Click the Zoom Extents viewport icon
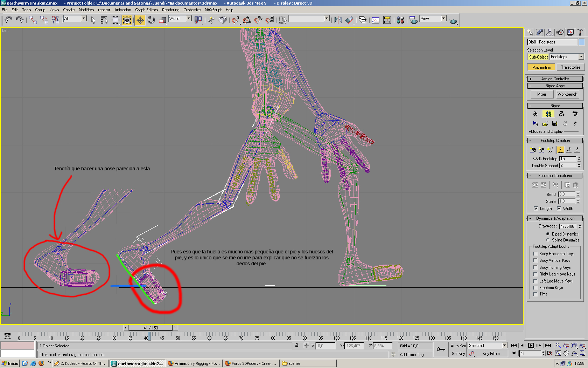 click(574, 346)
